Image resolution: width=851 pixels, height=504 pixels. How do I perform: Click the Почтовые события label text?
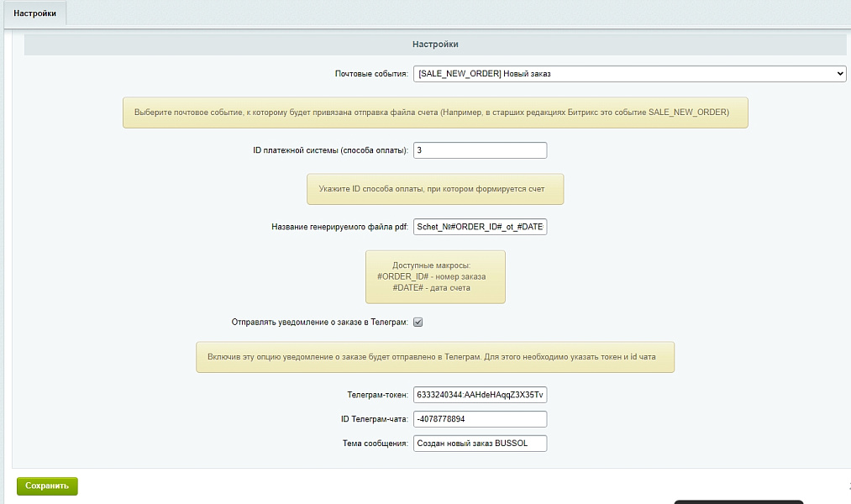371,74
